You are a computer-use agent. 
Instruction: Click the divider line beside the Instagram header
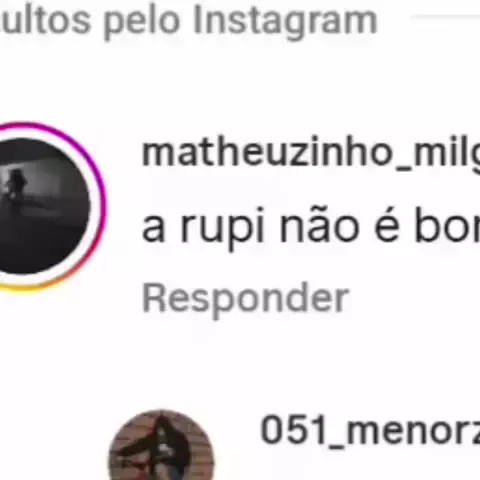pyautogui.click(x=446, y=17)
